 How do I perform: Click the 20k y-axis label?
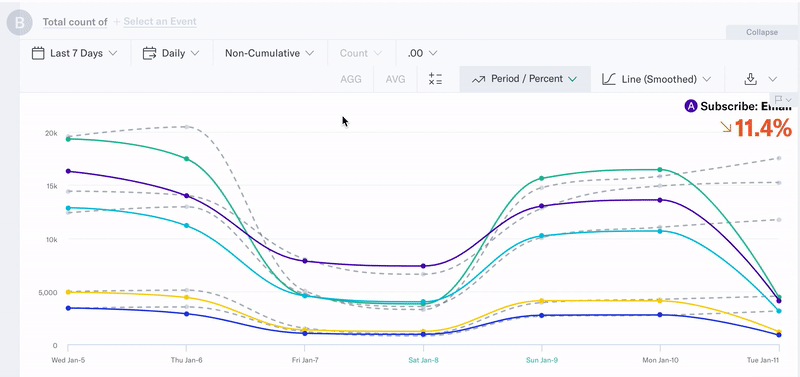point(51,133)
